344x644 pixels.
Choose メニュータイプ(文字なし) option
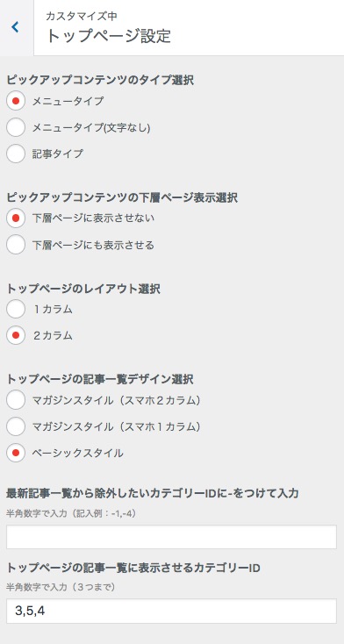pyautogui.click(x=16, y=128)
